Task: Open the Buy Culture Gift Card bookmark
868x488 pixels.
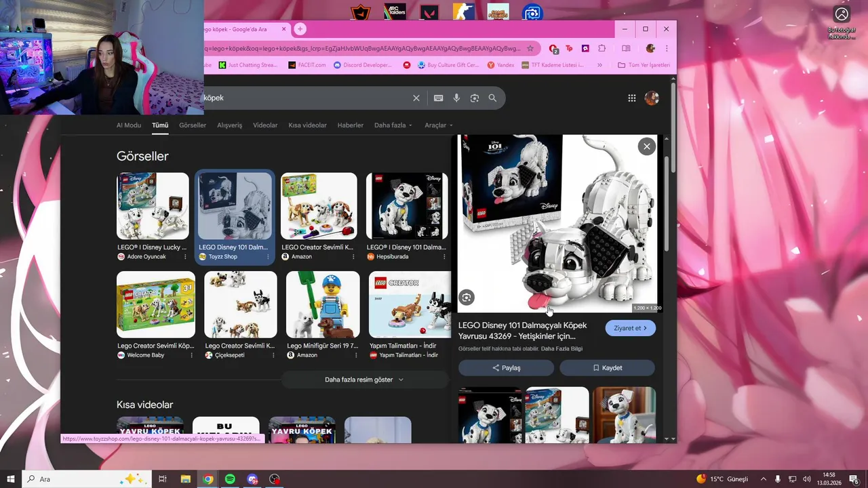Action: pos(449,65)
